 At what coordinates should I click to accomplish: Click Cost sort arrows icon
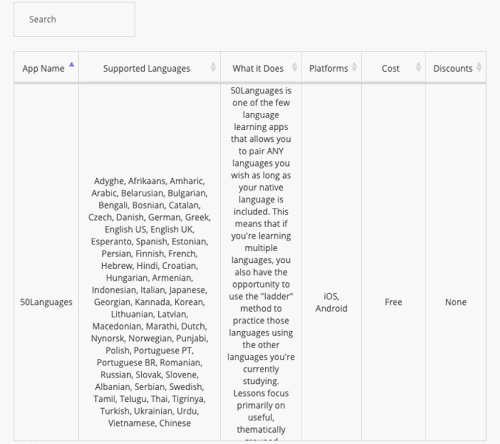click(418, 67)
